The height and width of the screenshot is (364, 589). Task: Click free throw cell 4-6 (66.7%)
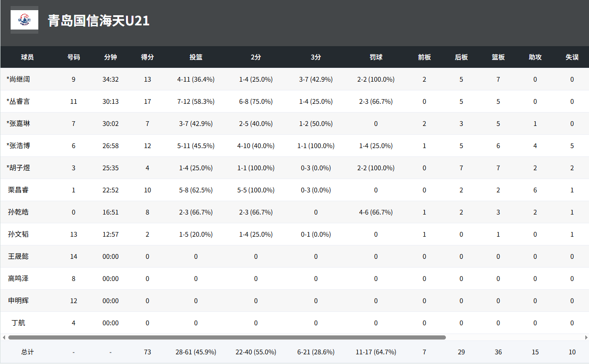tap(376, 212)
